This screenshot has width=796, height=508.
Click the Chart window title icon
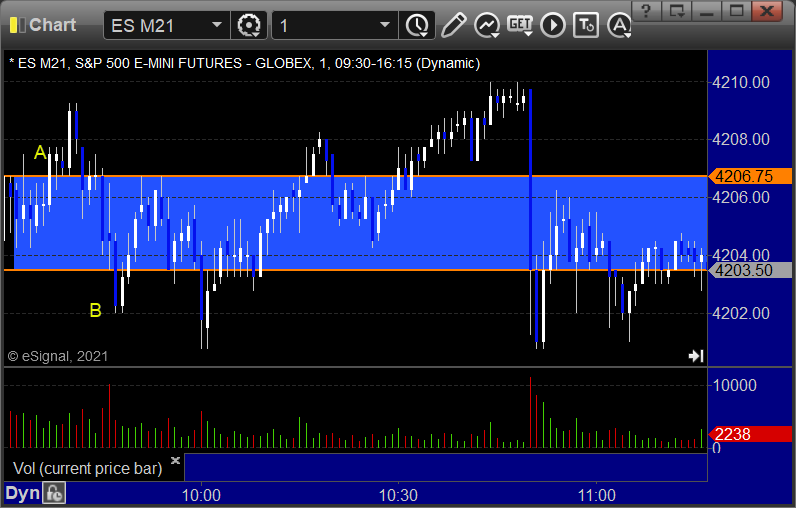tap(17, 25)
